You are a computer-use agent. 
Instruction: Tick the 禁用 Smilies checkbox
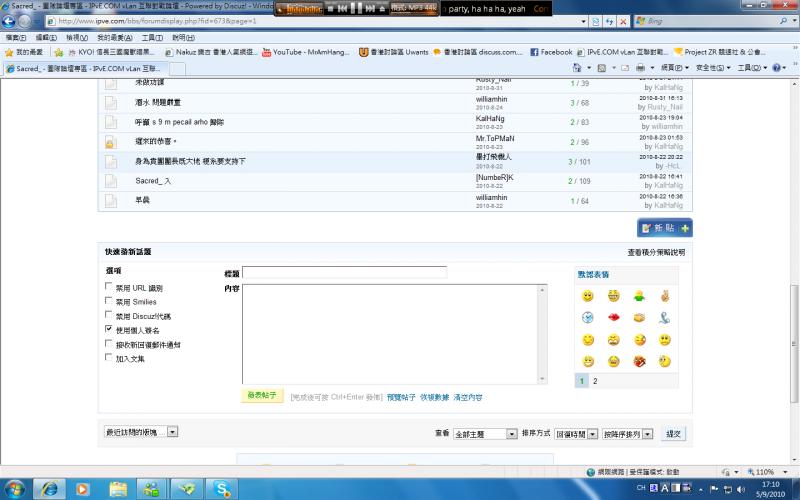(x=108, y=301)
